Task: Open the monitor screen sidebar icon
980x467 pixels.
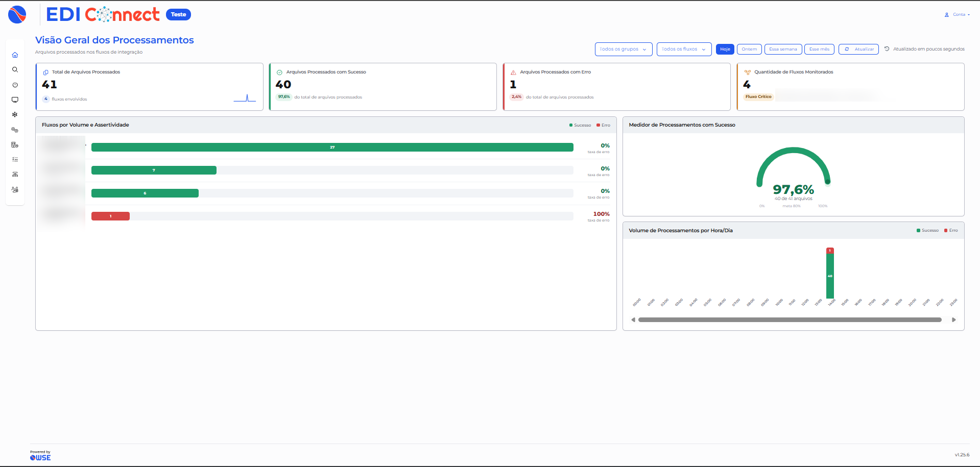Action: click(x=15, y=100)
